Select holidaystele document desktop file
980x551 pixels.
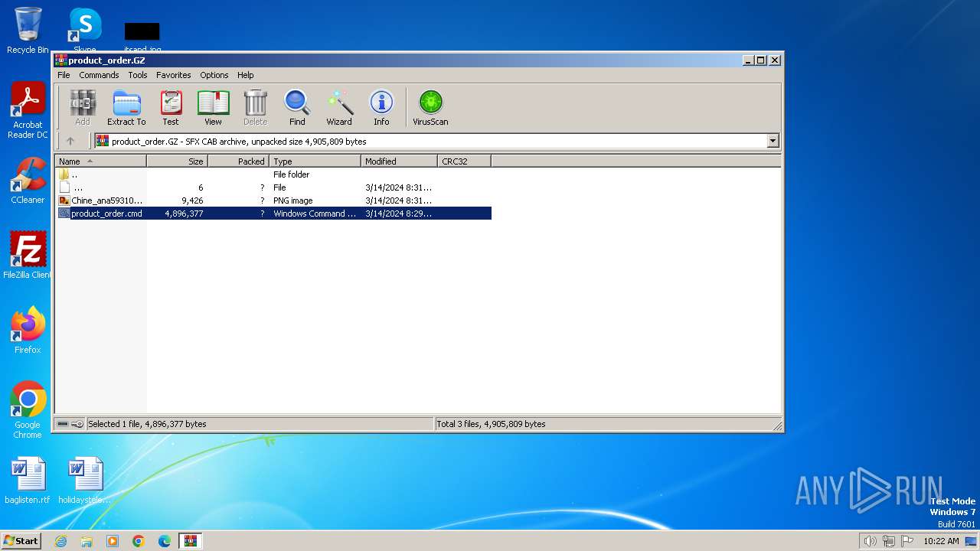click(x=85, y=481)
